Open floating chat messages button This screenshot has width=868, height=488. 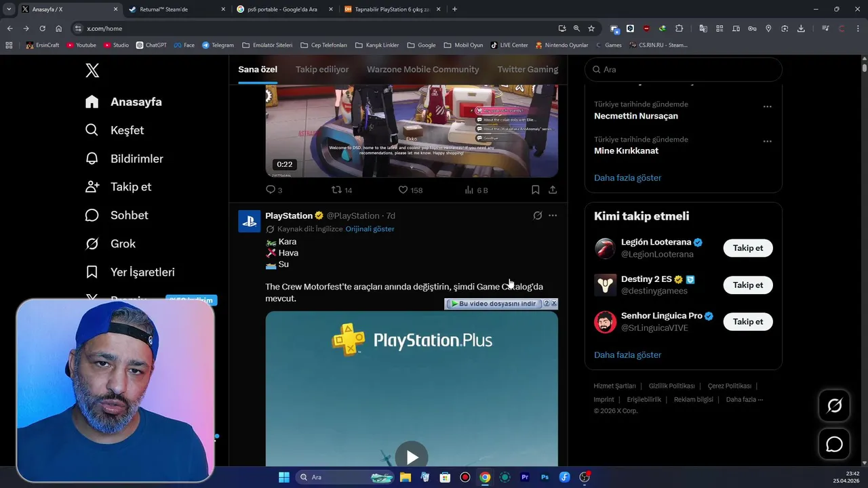[834, 444]
